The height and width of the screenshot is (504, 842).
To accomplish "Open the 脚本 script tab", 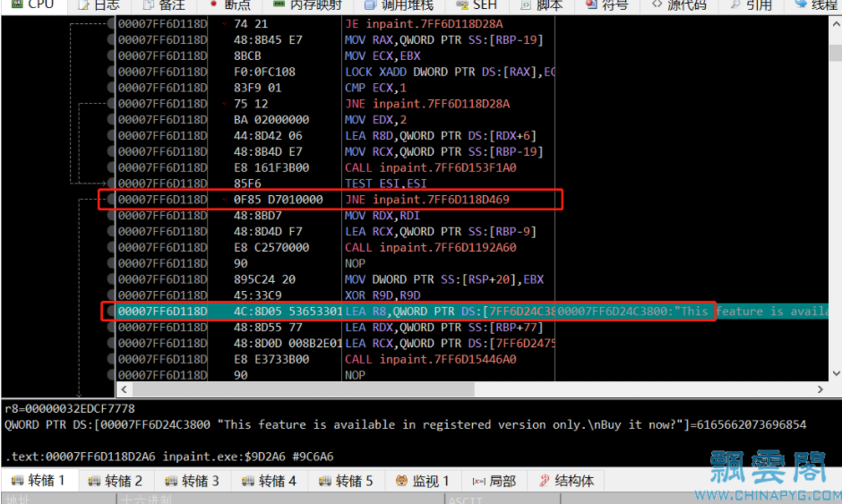I will (x=542, y=4).
